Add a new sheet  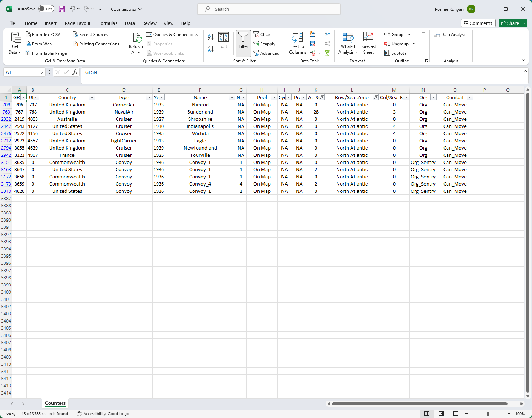87,404
